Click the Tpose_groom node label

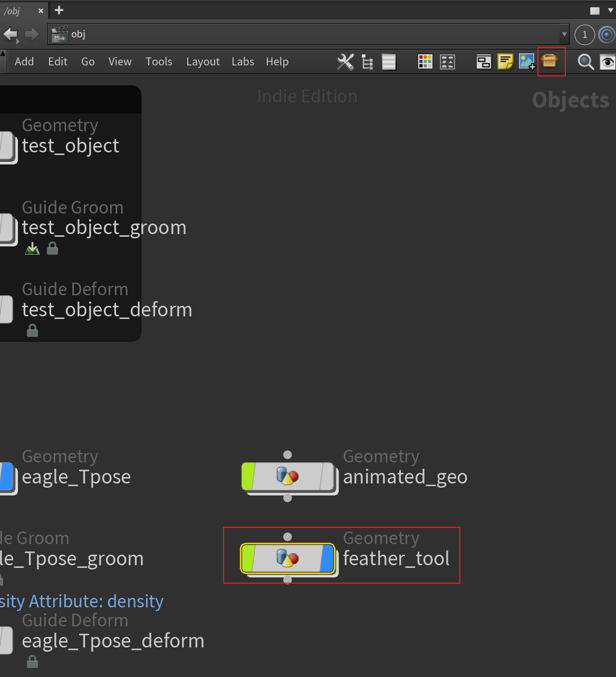(72, 558)
